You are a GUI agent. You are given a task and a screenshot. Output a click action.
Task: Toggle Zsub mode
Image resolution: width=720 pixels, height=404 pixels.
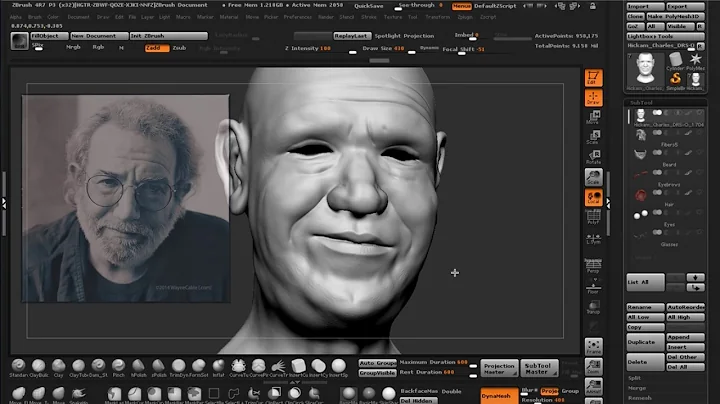pyautogui.click(x=180, y=48)
